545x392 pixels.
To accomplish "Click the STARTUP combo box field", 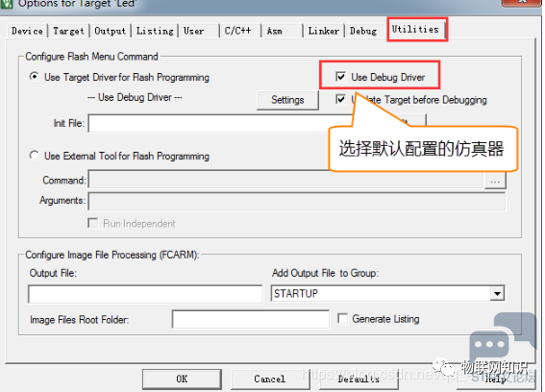I will (387, 294).
